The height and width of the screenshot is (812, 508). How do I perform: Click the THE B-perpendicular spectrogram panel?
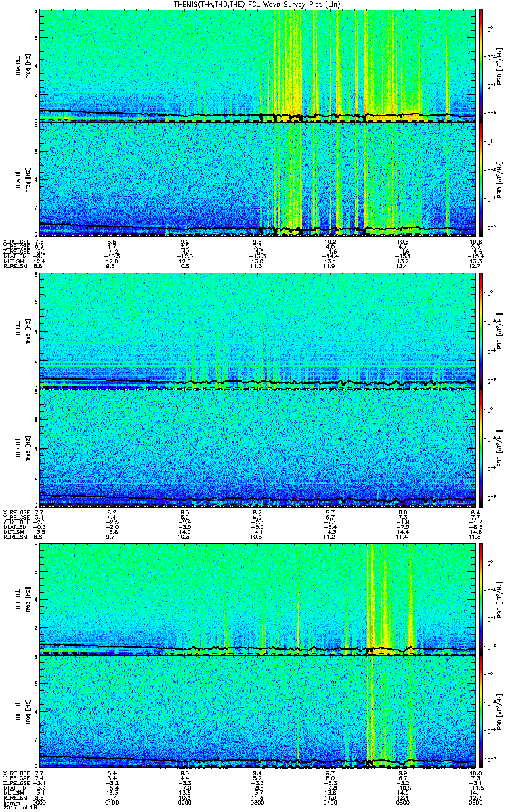click(258, 599)
